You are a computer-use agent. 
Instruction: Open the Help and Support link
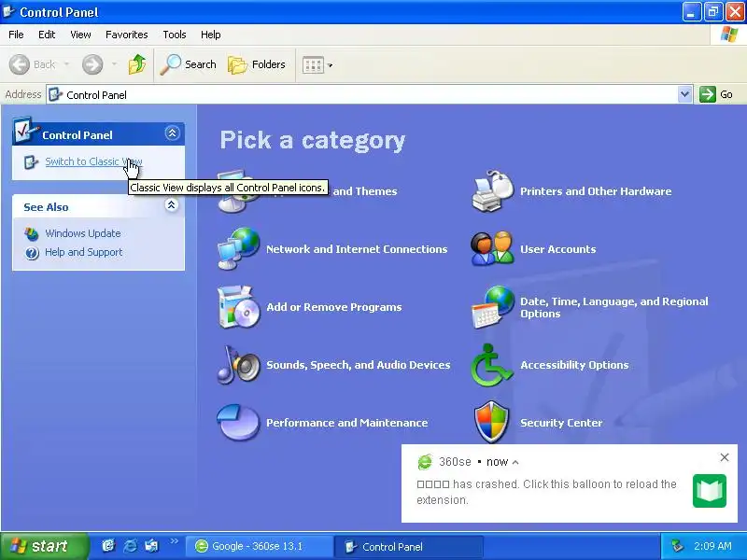click(x=83, y=252)
